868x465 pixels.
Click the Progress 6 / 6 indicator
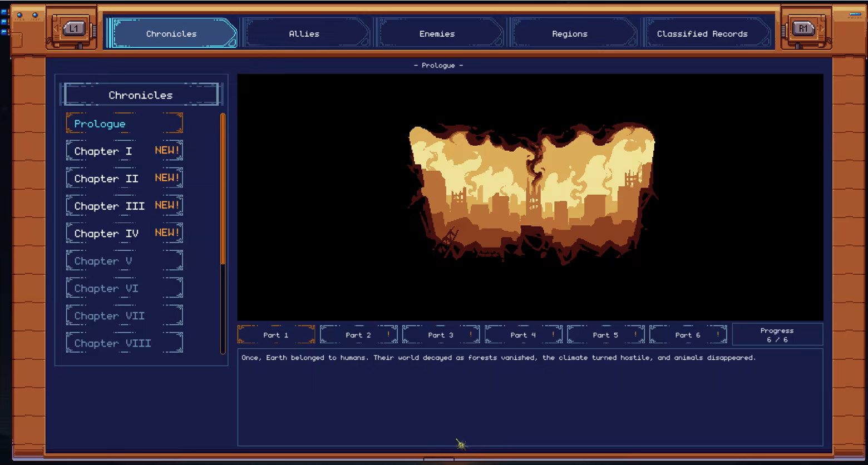777,335
